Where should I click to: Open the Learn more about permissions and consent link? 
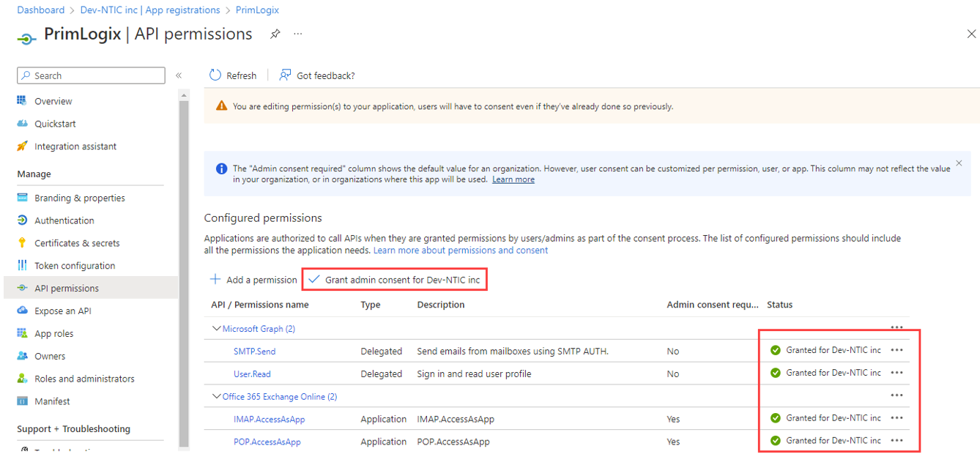461,250
